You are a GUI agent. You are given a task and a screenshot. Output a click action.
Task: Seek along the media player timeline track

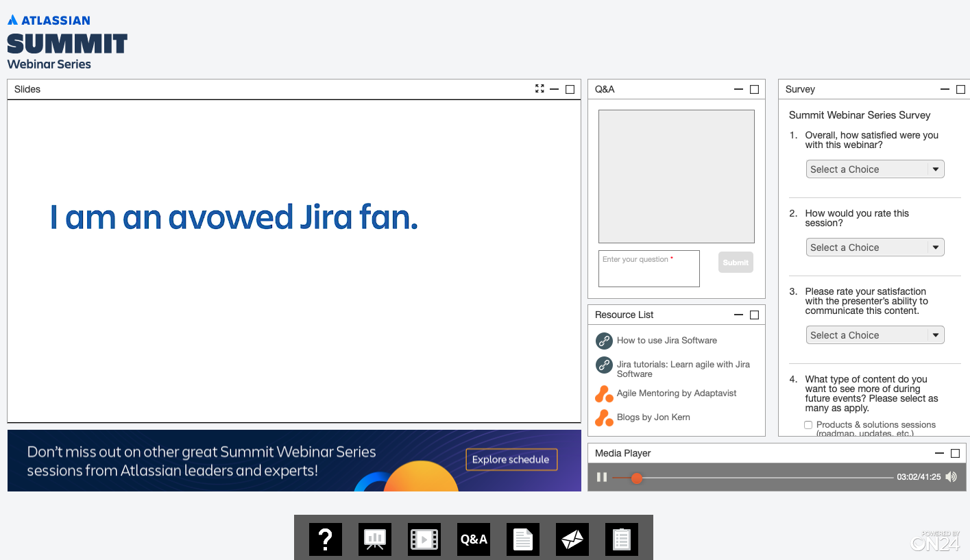[753, 478]
